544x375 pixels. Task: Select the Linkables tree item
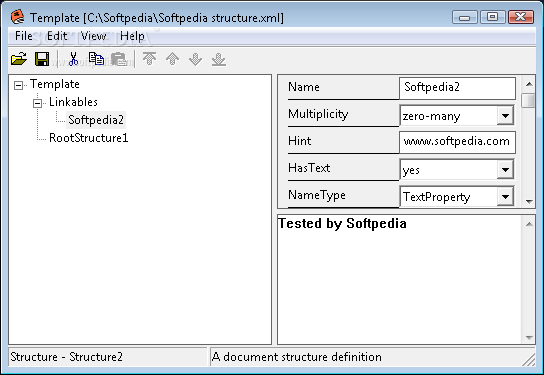(x=73, y=102)
